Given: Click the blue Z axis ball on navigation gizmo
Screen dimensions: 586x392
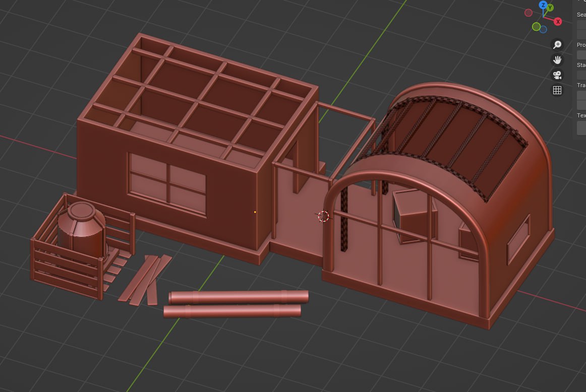Looking at the screenshot, I should [544, 6].
